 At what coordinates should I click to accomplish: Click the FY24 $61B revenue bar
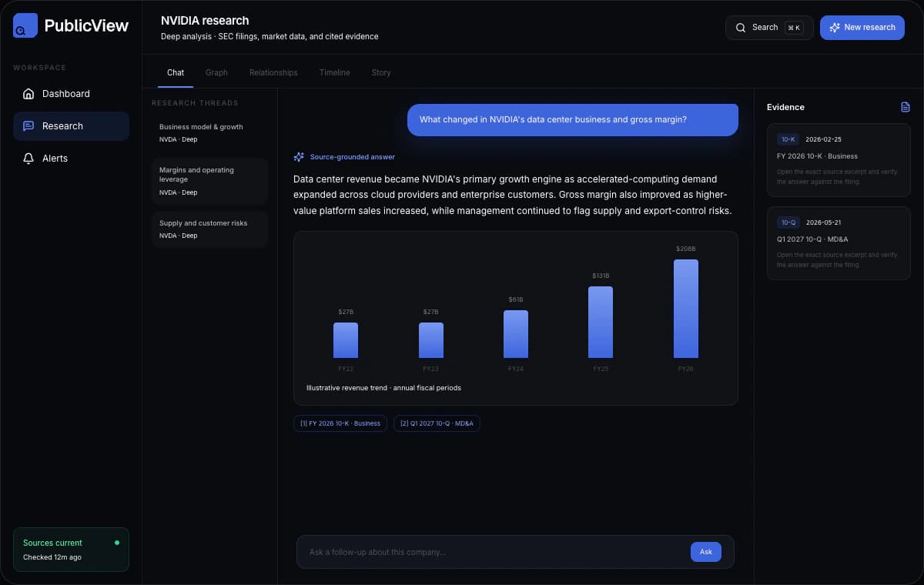coord(516,334)
